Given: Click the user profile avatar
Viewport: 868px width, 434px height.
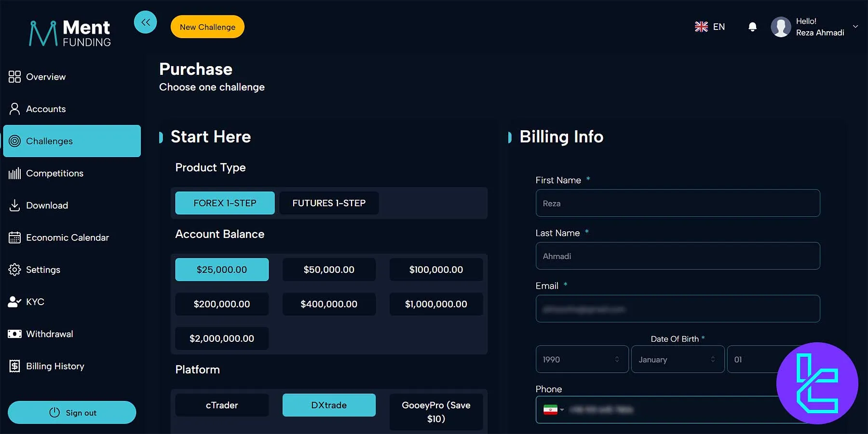Looking at the screenshot, I should point(781,27).
